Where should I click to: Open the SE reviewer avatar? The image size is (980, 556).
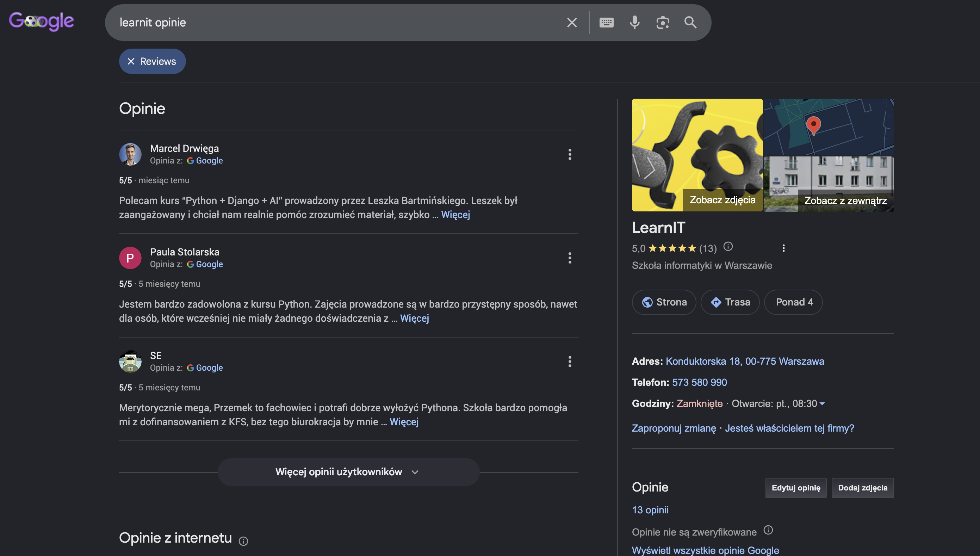tap(130, 361)
